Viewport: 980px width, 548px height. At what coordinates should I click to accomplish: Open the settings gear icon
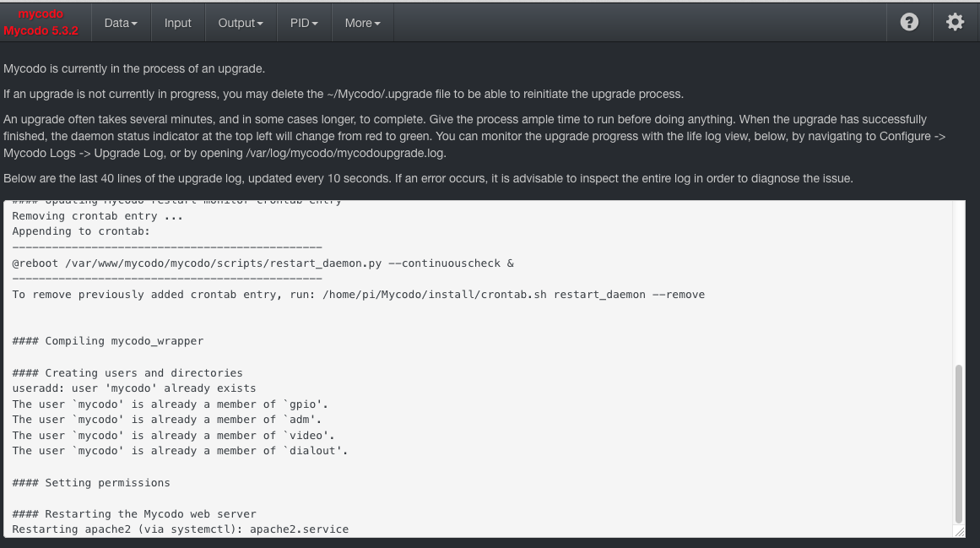click(955, 22)
